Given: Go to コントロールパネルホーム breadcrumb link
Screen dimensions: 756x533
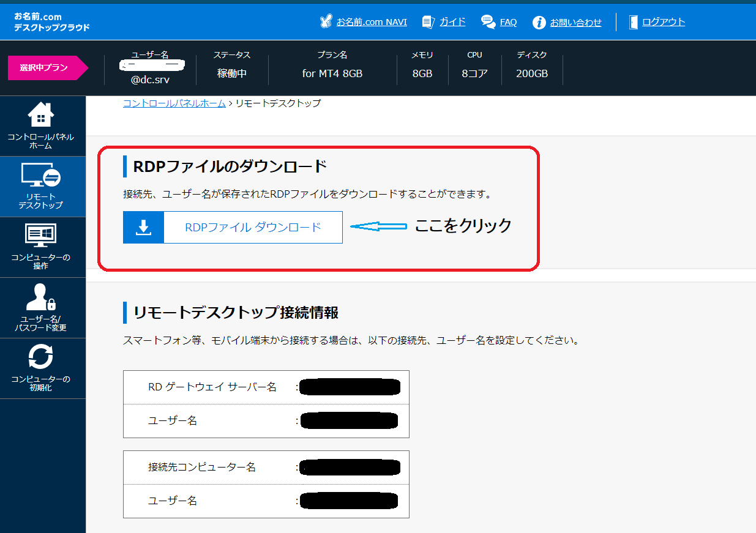Looking at the screenshot, I should tap(174, 103).
